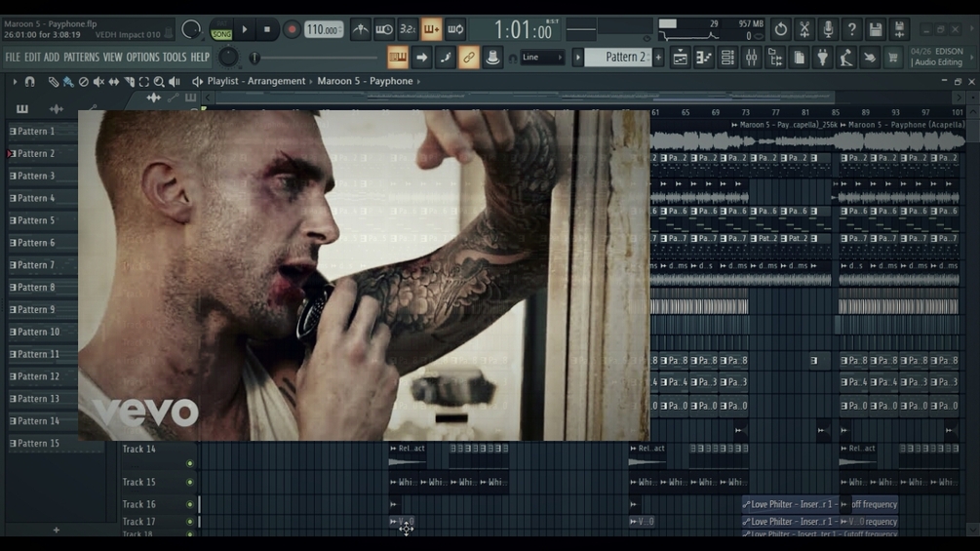Image resolution: width=980 pixels, height=551 pixels.
Task: Click the master pitch knob
Action: [228, 57]
